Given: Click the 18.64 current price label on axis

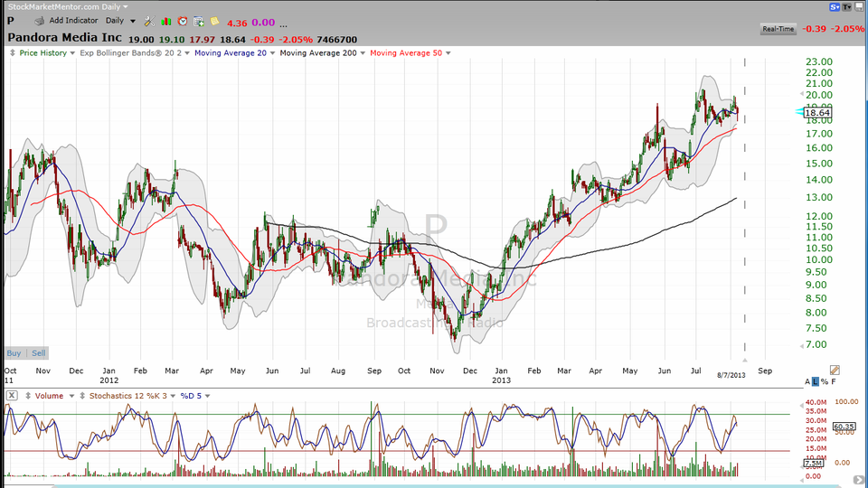Looking at the screenshot, I should coord(817,112).
